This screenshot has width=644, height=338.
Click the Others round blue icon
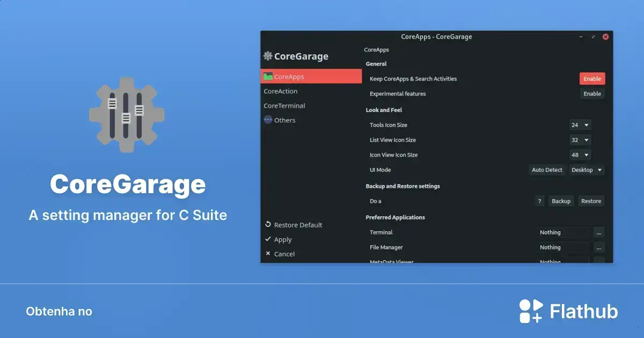click(268, 120)
